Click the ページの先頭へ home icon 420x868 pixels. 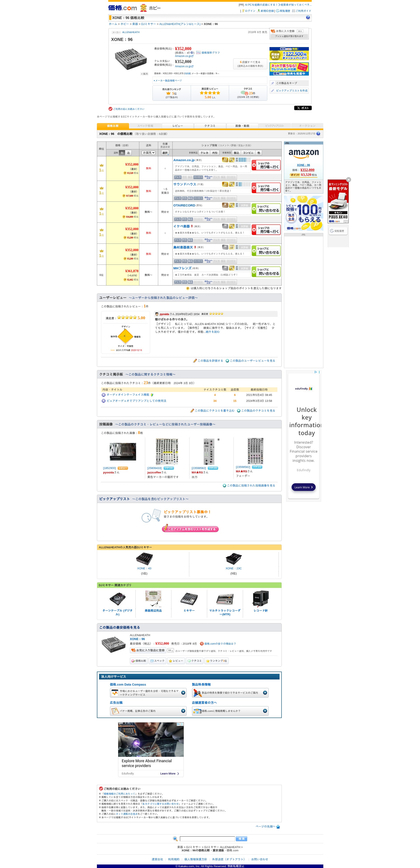[x=278, y=827]
